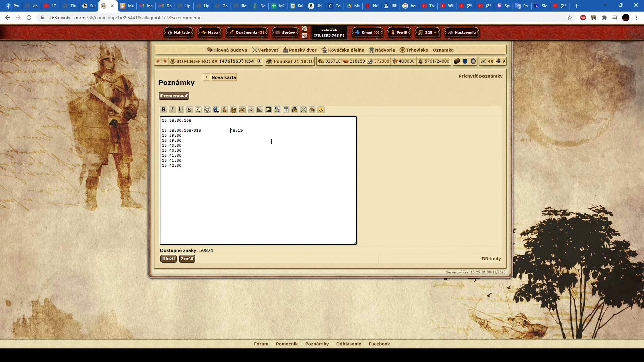Viewport: 644px width, 362px height.
Task: Open village list dropdown beside K54
Action: tap(259, 61)
